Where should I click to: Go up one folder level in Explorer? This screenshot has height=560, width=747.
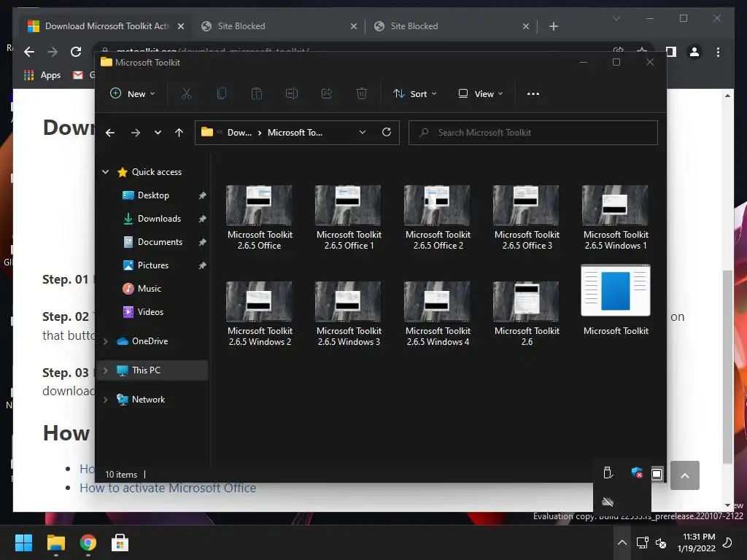coord(179,133)
